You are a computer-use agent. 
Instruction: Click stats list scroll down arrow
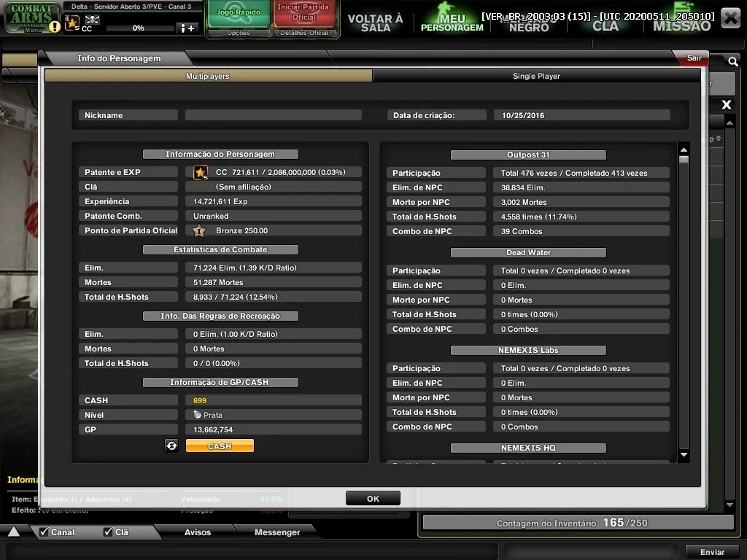pos(684,455)
